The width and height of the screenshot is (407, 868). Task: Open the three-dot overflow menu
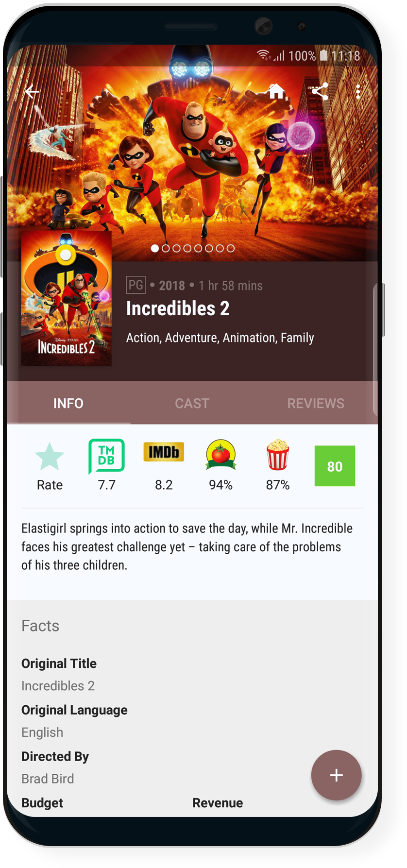(358, 91)
